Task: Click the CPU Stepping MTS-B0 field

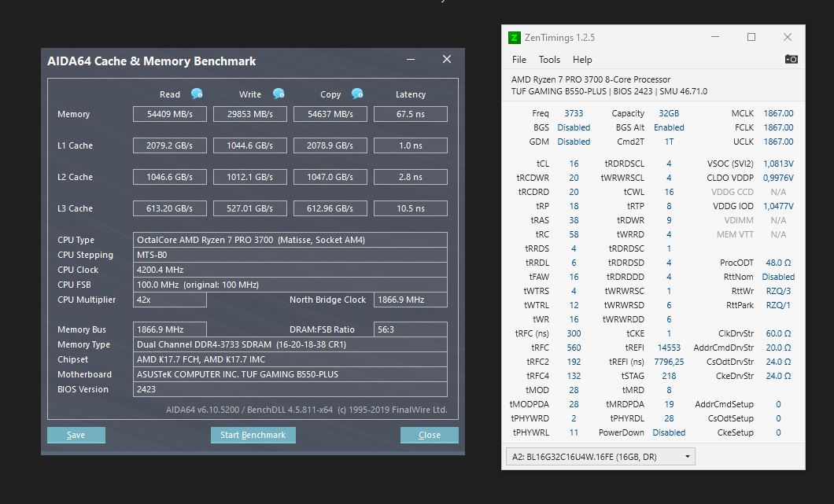Action: click(290, 255)
